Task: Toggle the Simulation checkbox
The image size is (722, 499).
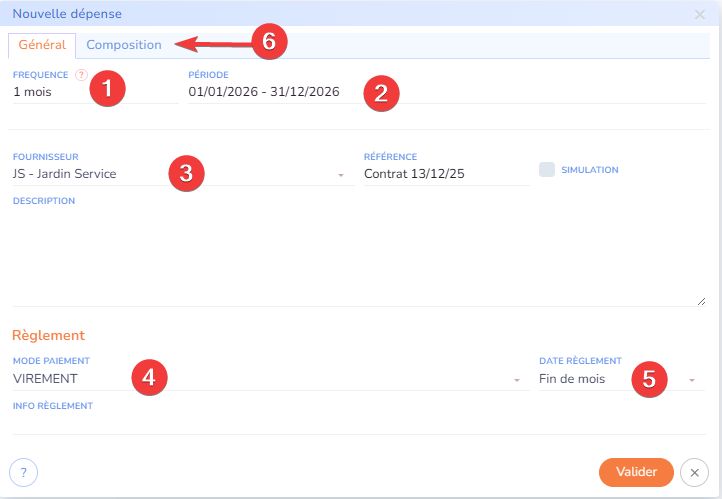Action: [x=547, y=170]
